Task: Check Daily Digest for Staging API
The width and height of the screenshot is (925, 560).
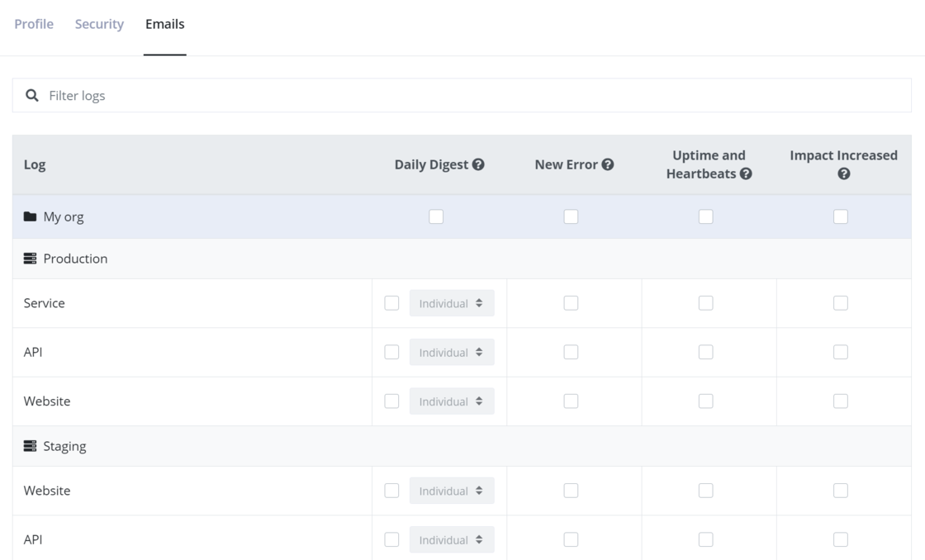Action: (x=391, y=540)
